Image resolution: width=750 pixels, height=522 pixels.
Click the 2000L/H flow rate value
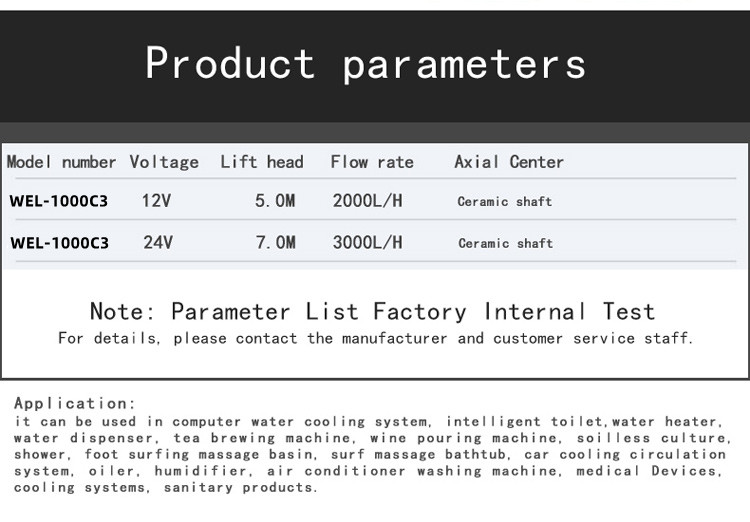tap(367, 200)
